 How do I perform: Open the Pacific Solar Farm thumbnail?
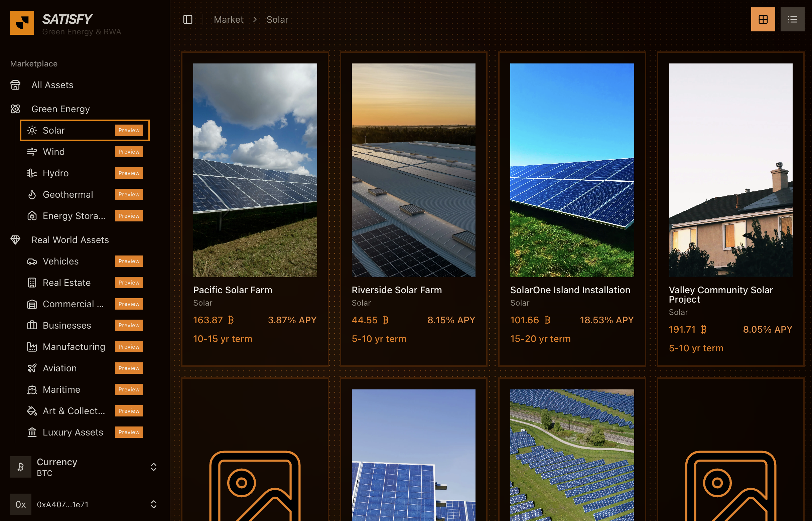(x=255, y=170)
